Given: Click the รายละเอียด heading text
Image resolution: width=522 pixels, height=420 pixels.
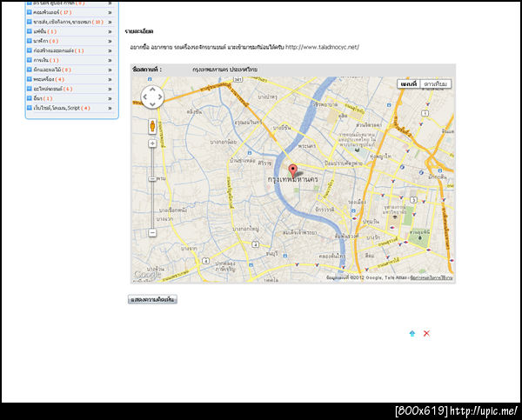Looking at the screenshot, I should (139, 31).
